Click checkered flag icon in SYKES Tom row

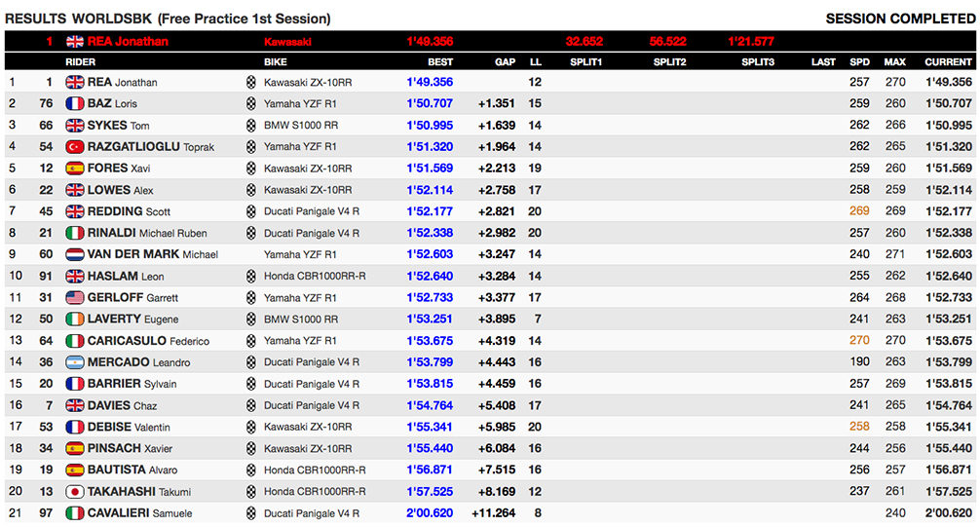click(x=251, y=125)
